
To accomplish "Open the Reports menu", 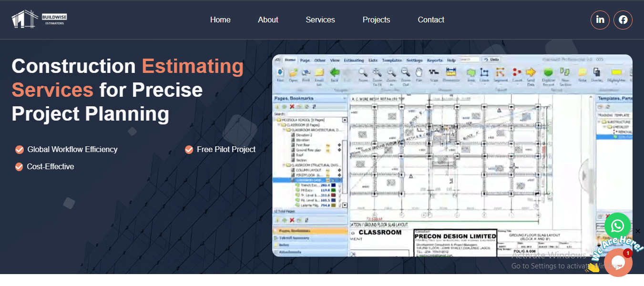I will 434,60.
